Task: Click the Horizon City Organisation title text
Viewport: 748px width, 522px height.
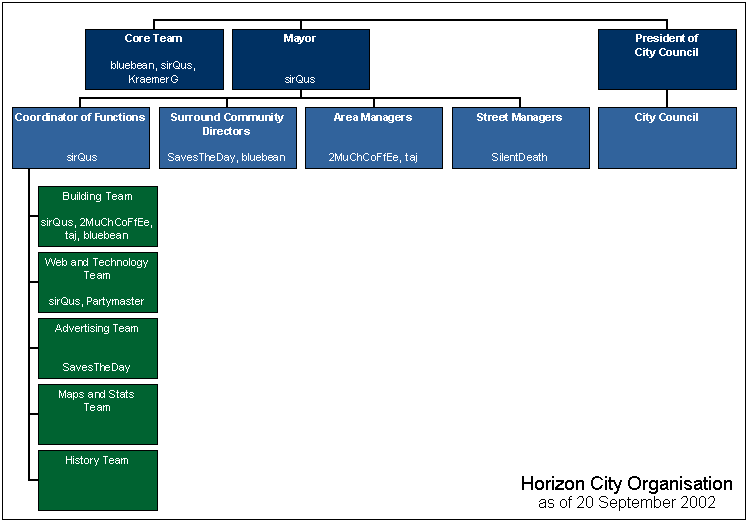Action: click(626, 484)
